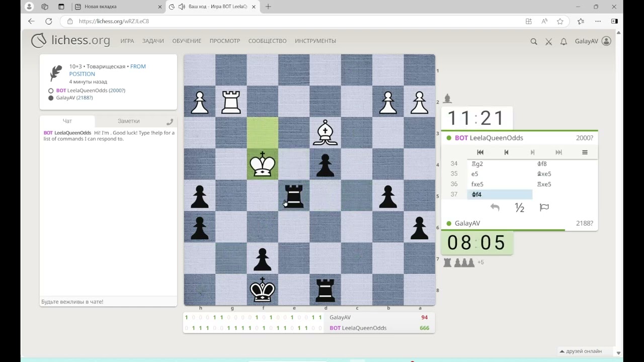The image size is (644, 362).
Task: Jump to the first move
Action: pyautogui.click(x=480, y=152)
